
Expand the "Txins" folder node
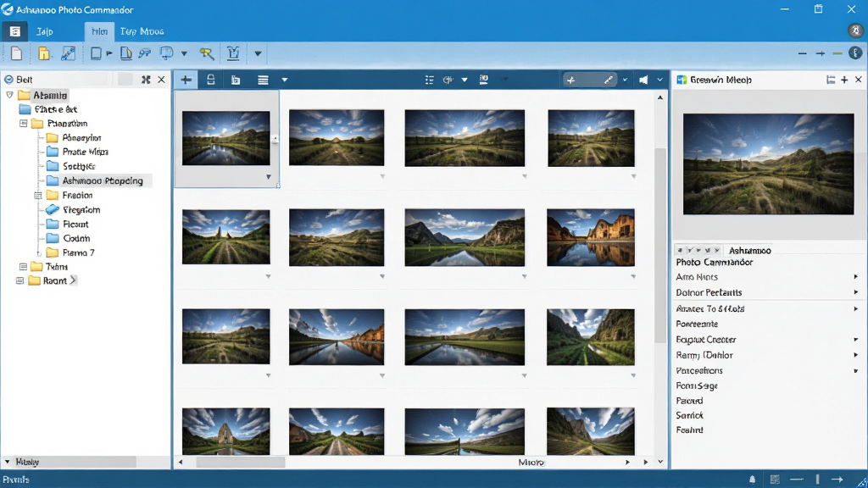(x=23, y=267)
